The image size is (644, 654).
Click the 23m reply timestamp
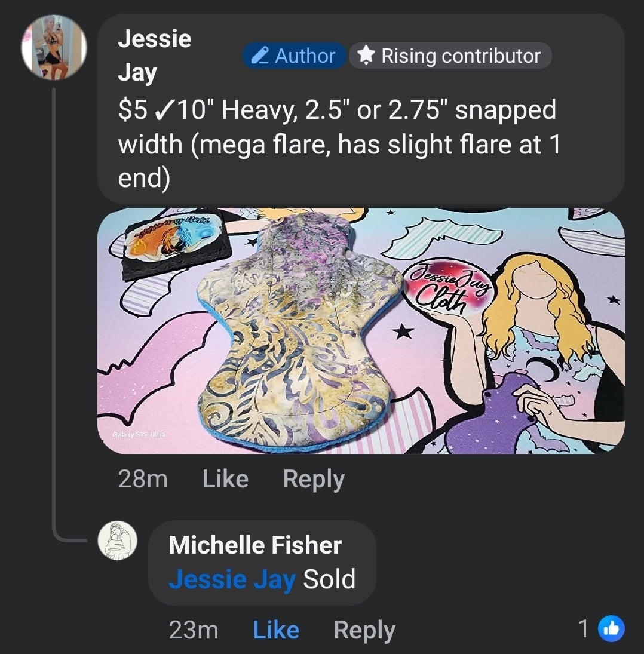194,630
